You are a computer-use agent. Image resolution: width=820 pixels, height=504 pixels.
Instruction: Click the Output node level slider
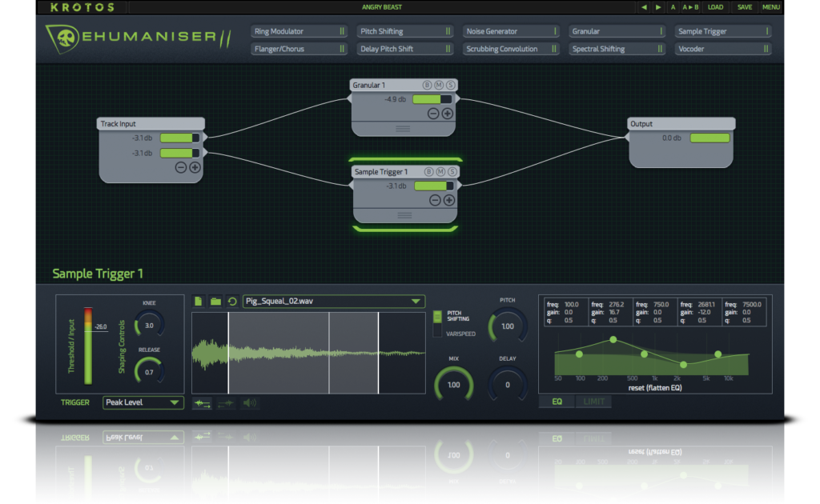709,138
